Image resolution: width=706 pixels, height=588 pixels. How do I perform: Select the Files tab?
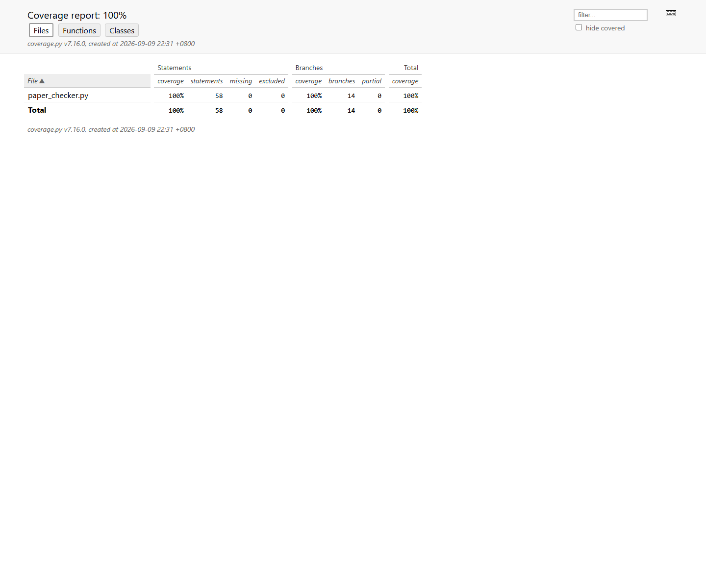click(41, 30)
